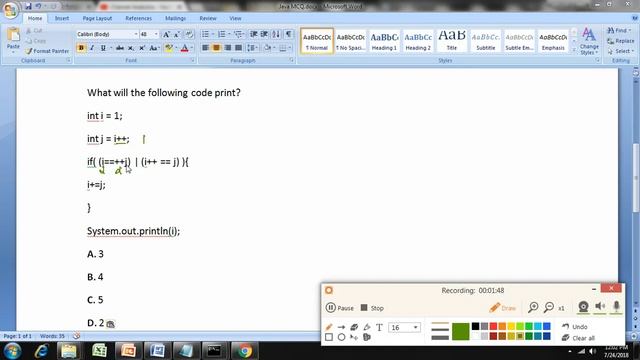Justify paragraph text
Viewport: 640px width, 360px height.
239,48
